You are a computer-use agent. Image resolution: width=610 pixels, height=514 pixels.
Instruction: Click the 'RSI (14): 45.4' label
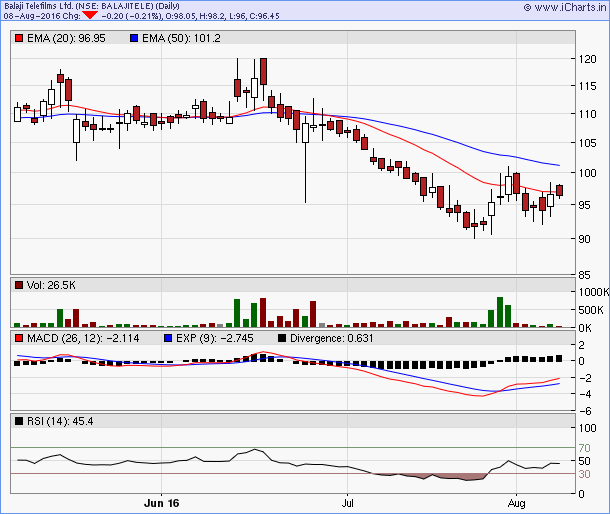click(60, 421)
